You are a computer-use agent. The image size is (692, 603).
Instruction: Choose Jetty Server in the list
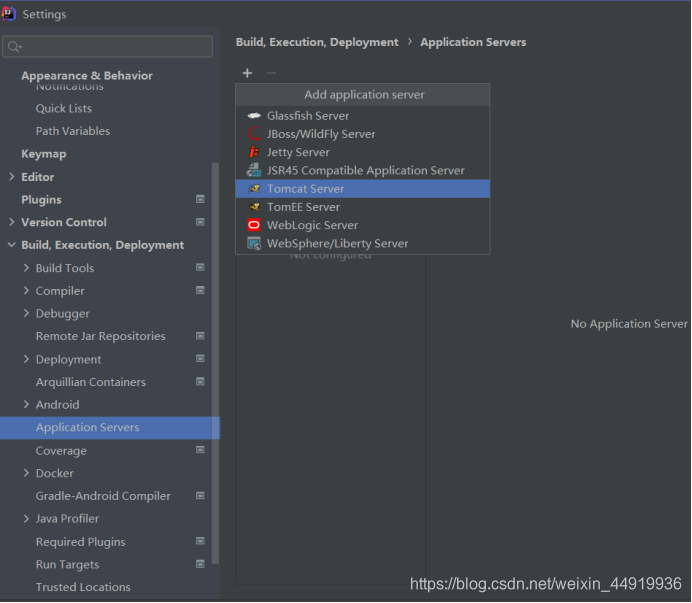[362, 152]
